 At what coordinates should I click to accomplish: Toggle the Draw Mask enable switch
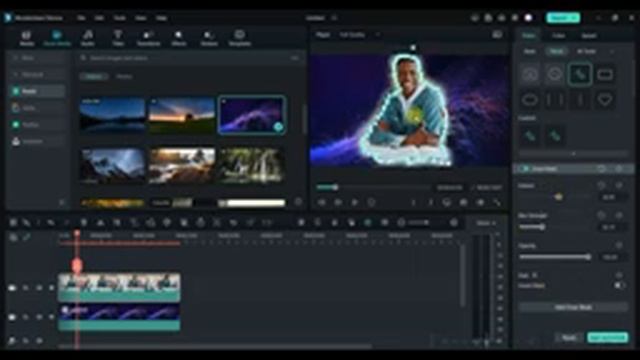(x=524, y=169)
